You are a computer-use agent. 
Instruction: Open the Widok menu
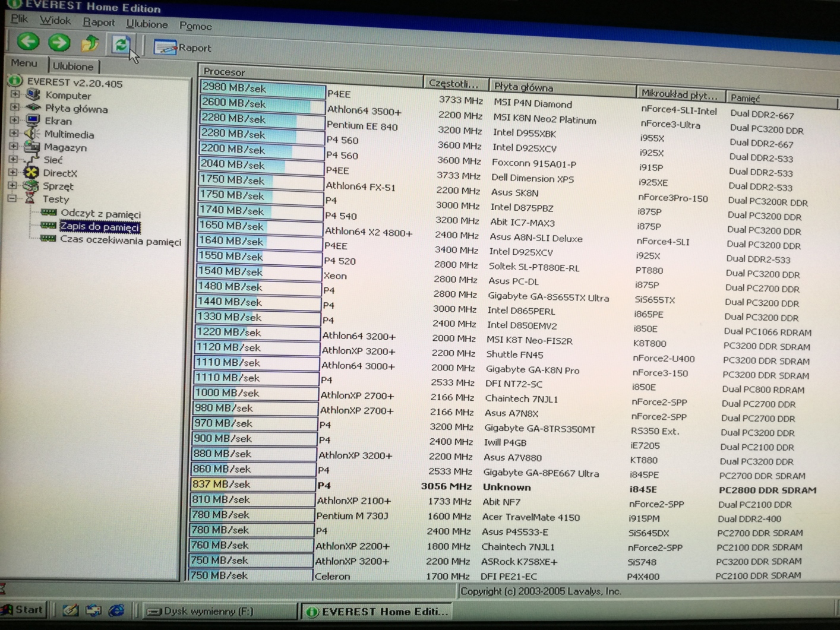tap(55, 21)
